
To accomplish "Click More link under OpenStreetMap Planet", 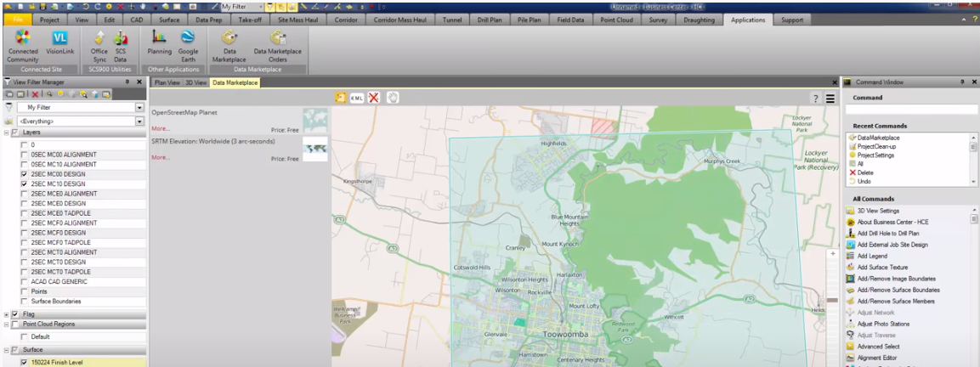I will (161, 129).
